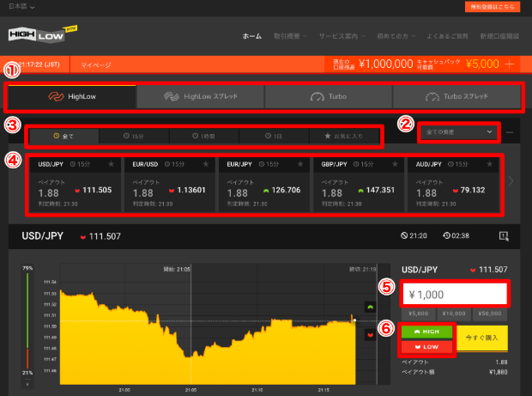Filter options by 15分
532x396 pixels.
coord(134,136)
